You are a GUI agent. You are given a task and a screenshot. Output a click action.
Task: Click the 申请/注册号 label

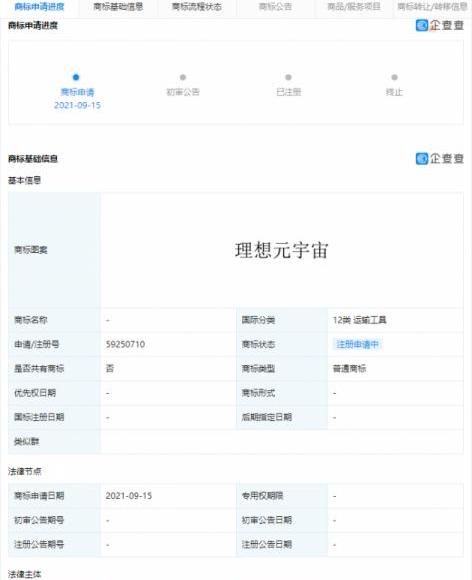click(37, 344)
